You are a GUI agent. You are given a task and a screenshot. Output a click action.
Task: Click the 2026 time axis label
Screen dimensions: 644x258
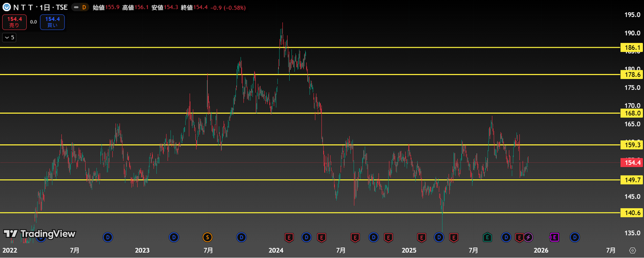[x=541, y=250]
